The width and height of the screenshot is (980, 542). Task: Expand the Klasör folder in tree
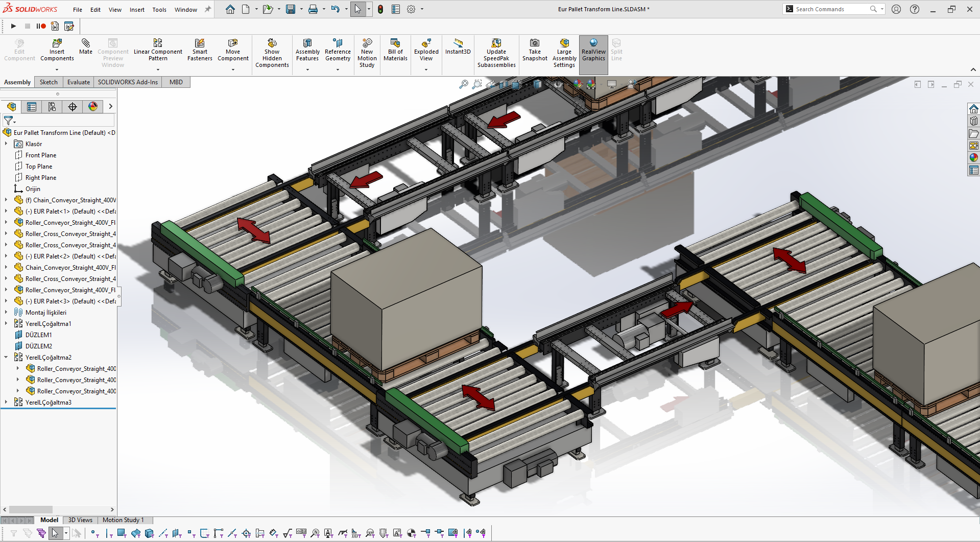pyautogui.click(x=6, y=144)
